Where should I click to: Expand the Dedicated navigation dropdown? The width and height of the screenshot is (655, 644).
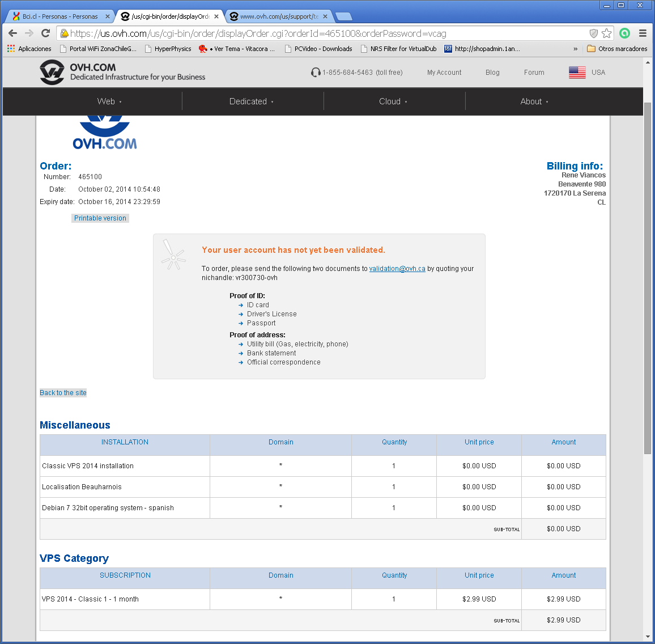251,101
